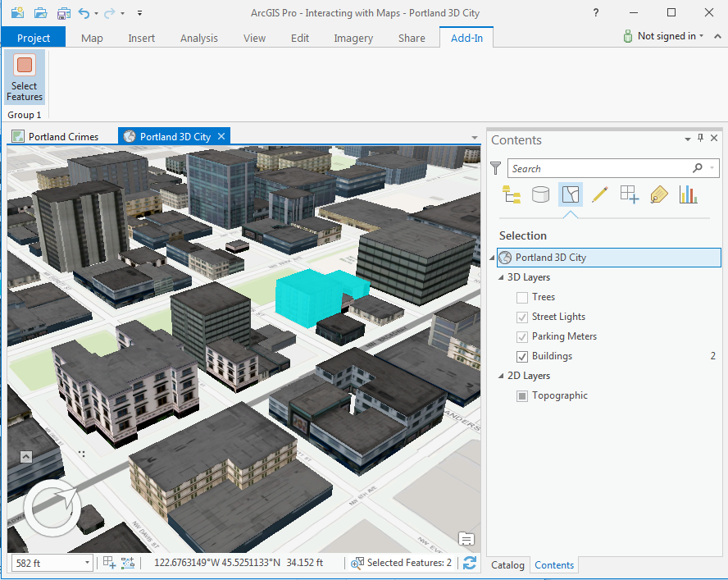Switch to the Catalog pane tab

tap(507, 565)
